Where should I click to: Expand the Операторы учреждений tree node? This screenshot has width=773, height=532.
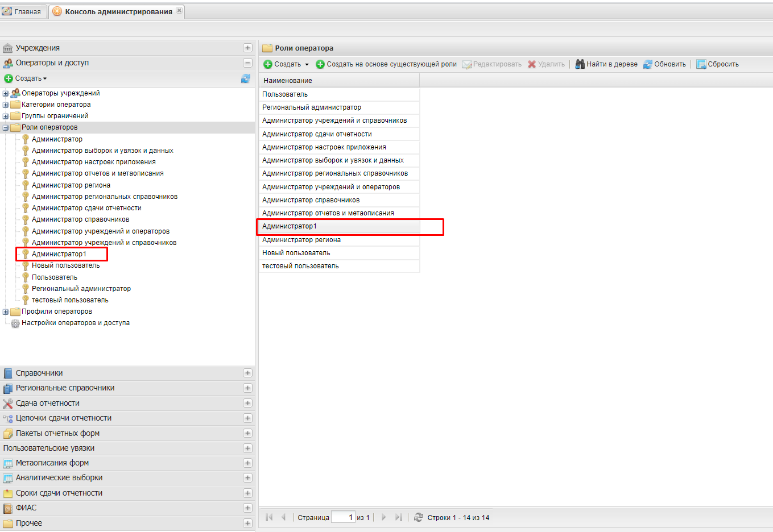pyautogui.click(x=6, y=93)
